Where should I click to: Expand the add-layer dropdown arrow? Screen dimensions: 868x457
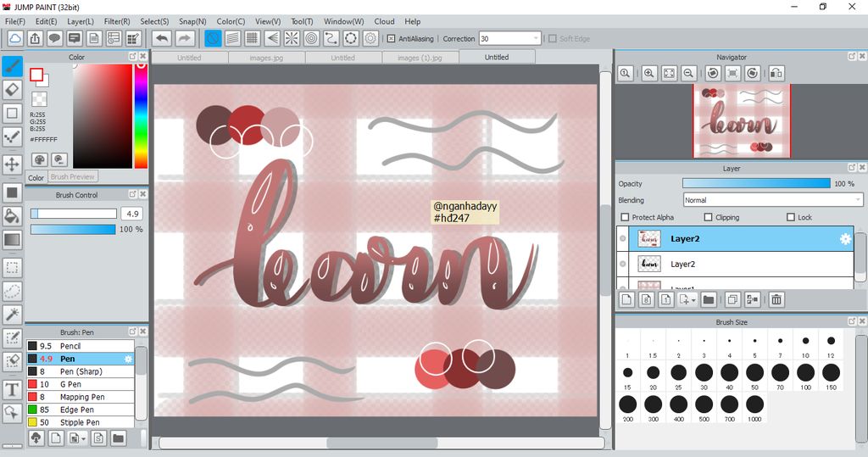pyautogui.click(x=693, y=300)
